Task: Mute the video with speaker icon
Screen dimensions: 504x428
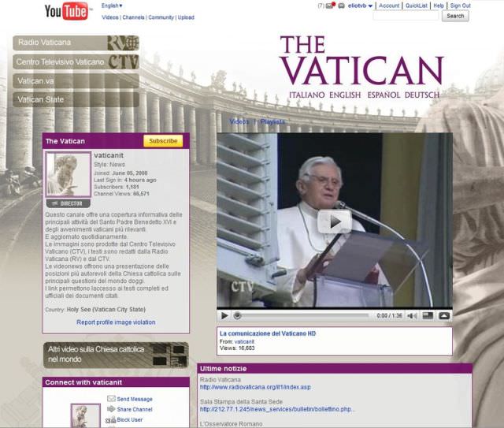Action: point(412,316)
